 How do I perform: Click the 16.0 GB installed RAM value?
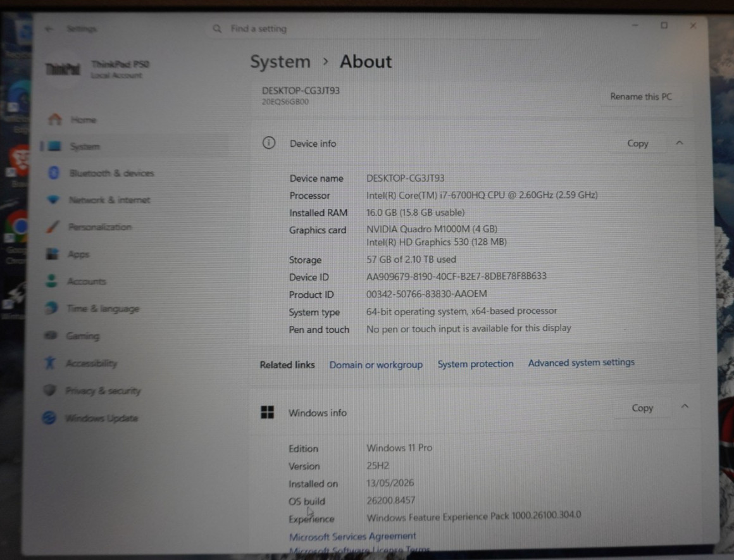(415, 212)
